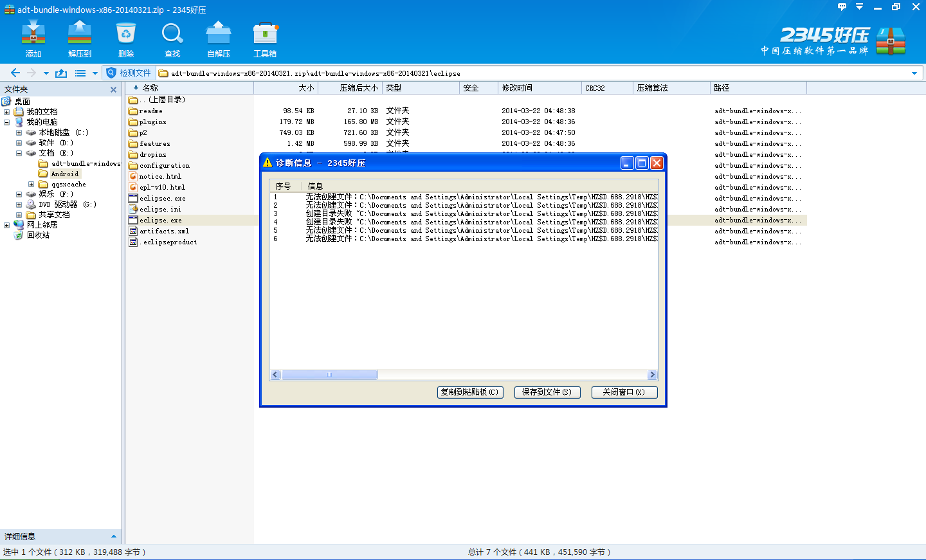Click 复制到粘贴板 (C) button
The width and height of the screenshot is (926, 560).
(470, 392)
